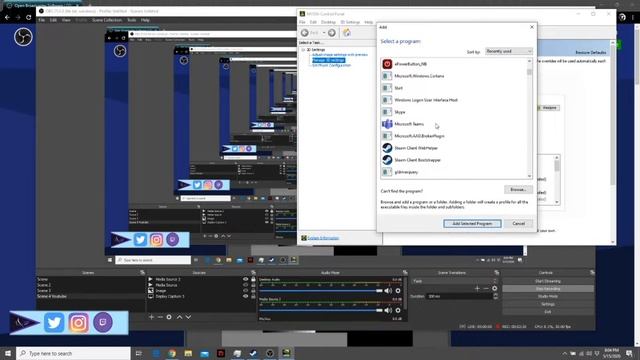Go forward in NVIDIA Control Panel toolbar
The image size is (640, 360).
coord(332,33)
